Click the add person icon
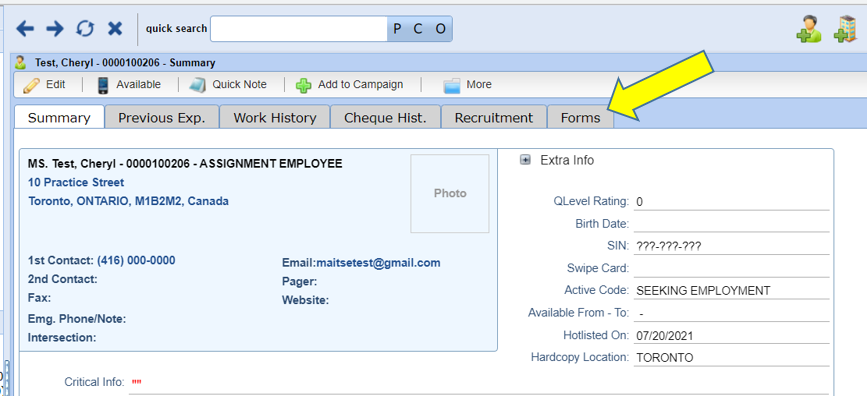The image size is (867, 396). [809, 29]
